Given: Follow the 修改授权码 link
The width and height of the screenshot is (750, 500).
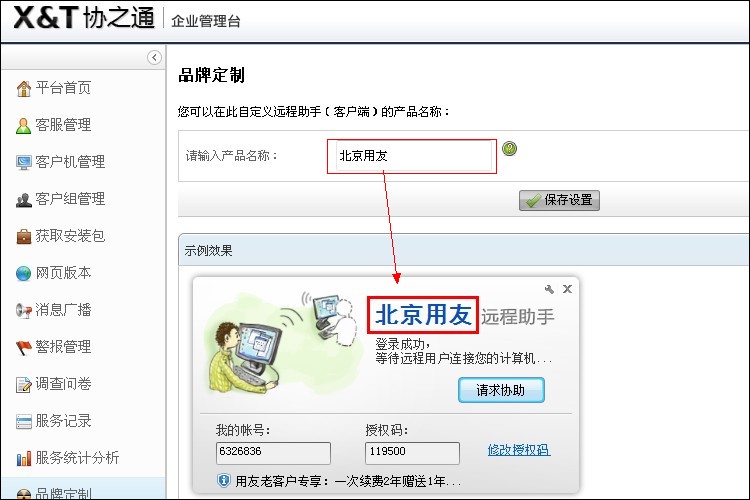Looking at the screenshot, I should click(x=519, y=450).
